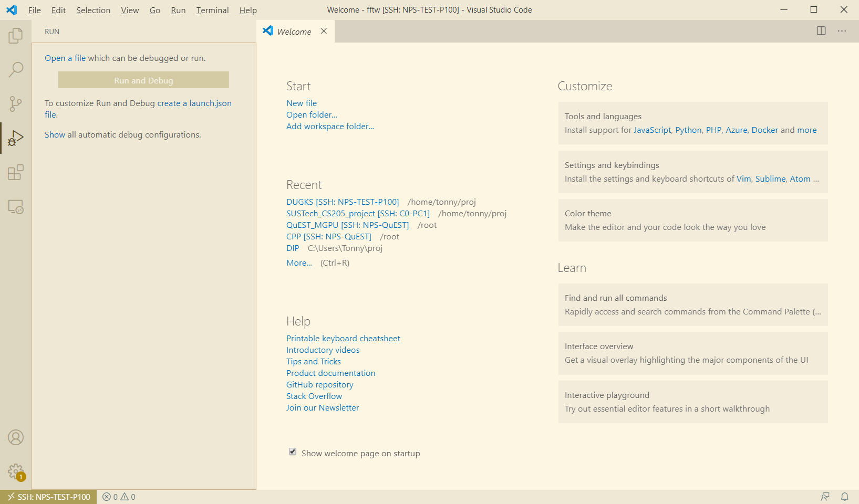Click Add workspace folder... link
859x504 pixels.
click(x=330, y=126)
